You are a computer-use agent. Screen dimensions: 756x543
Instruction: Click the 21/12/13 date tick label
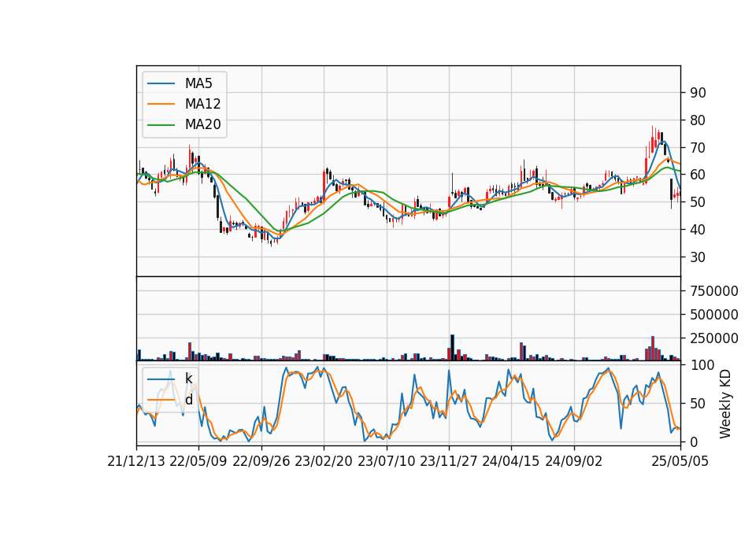point(136,461)
